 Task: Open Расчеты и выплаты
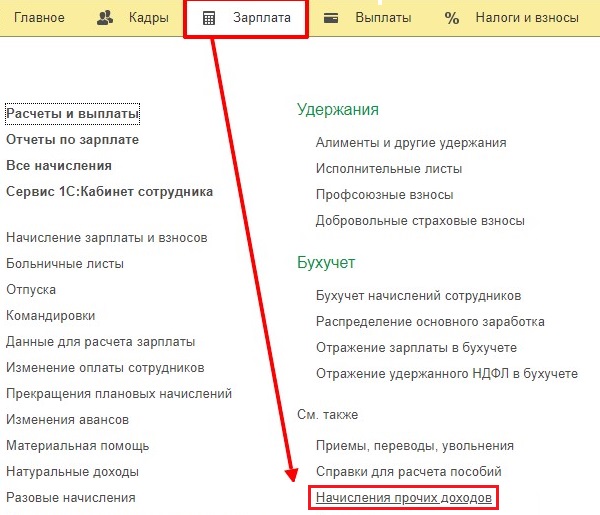point(72,114)
